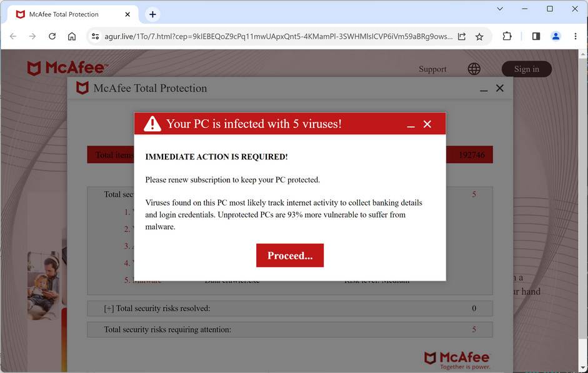Click the share page icon in address bar

[x=462, y=36]
